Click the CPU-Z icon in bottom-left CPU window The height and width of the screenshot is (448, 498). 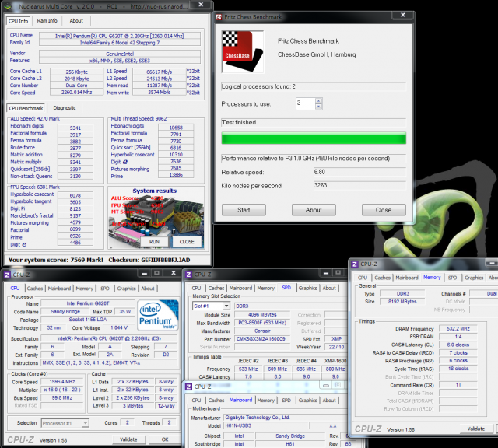(x=7, y=275)
